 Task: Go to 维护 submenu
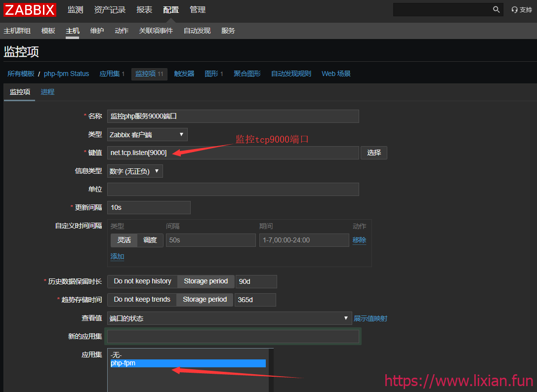point(97,31)
